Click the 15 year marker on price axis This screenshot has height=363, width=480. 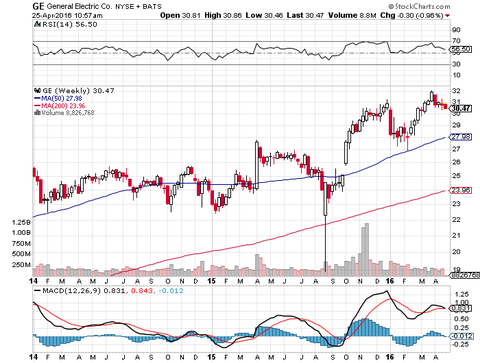coord(211,281)
